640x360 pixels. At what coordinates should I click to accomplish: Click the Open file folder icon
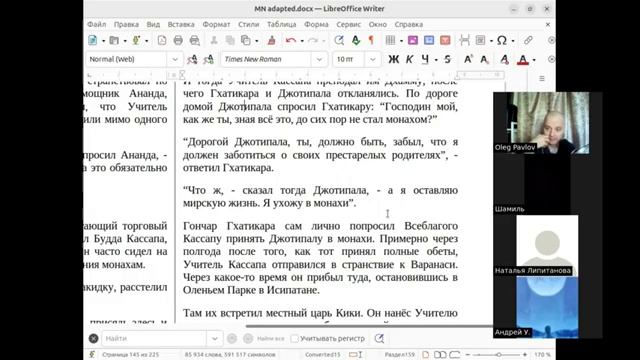coord(114,40)
